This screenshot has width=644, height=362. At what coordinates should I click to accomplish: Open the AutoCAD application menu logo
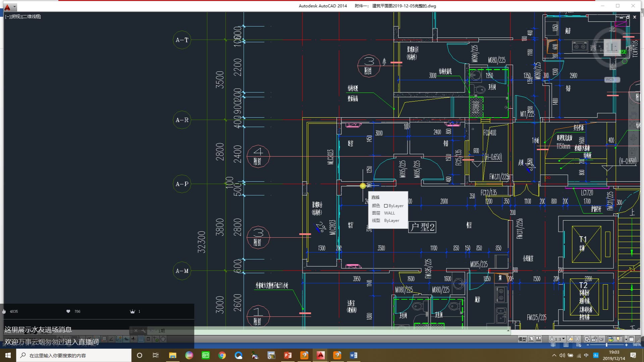click(7, 7)
